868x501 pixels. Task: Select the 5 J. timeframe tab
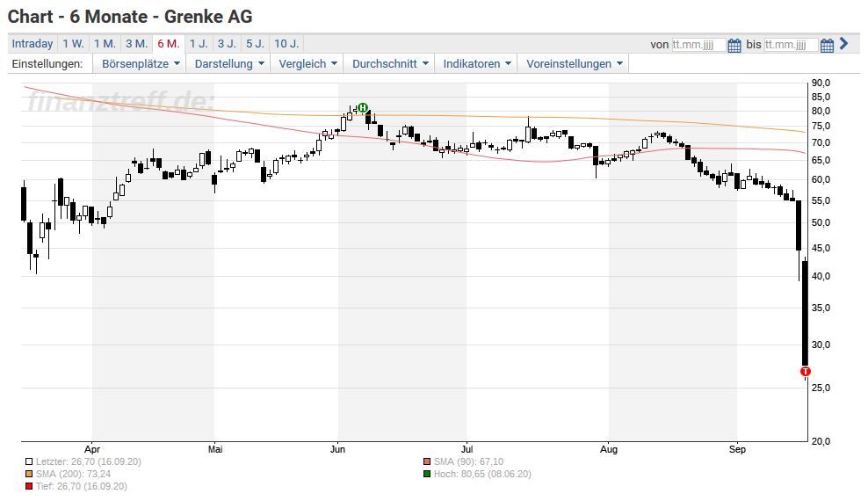point(255,44)
